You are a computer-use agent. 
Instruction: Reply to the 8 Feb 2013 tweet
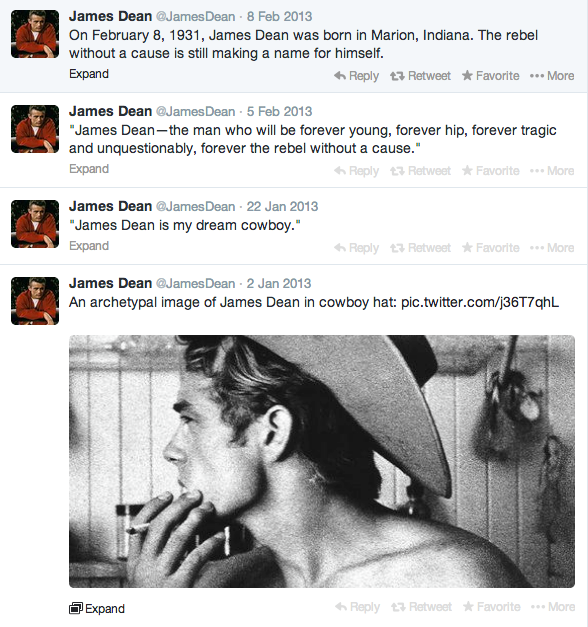click(x=356, y=76)
